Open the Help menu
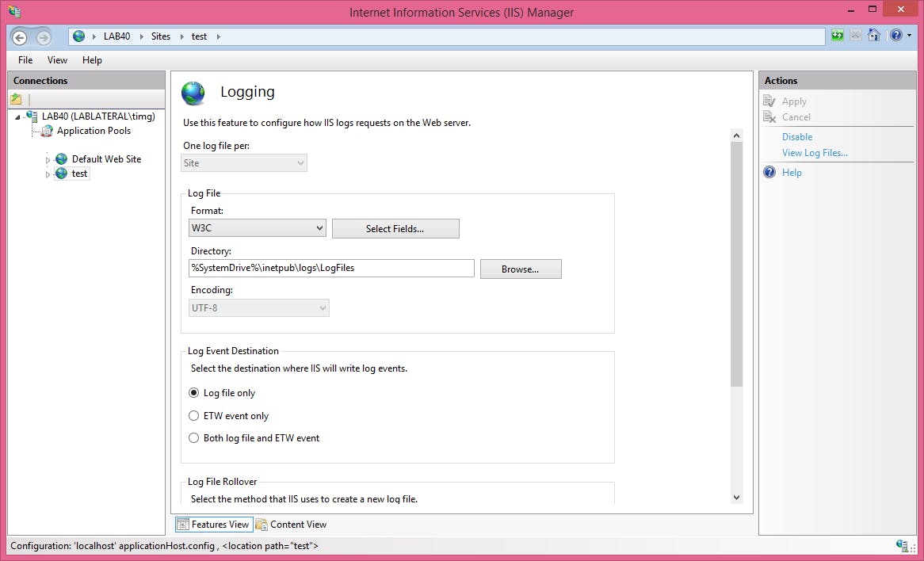 point(92,60)
